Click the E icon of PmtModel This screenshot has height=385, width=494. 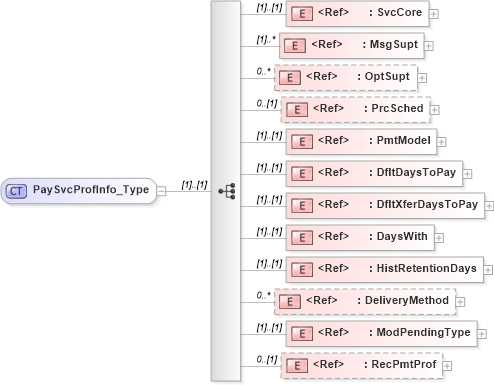pyautogui.click(x=302, y=142)
